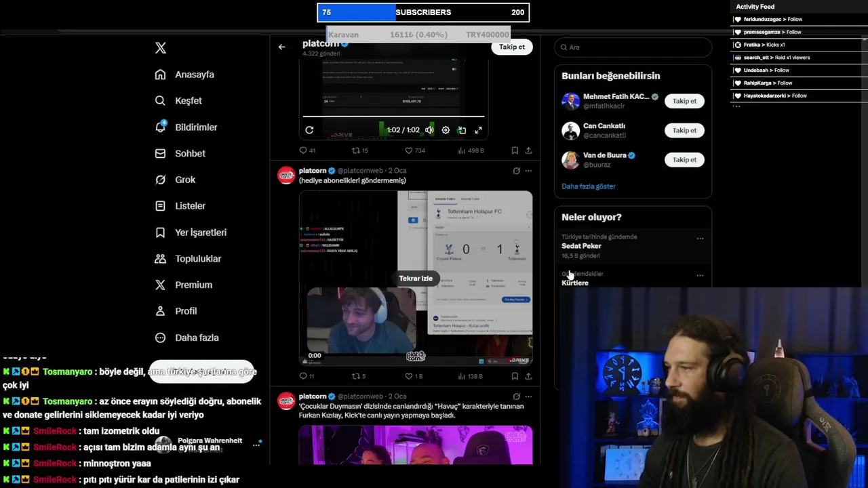The width and height of the screenshot is (868, 488).
Task: Reply to the tweet with 11 replies
Action: 307,376
